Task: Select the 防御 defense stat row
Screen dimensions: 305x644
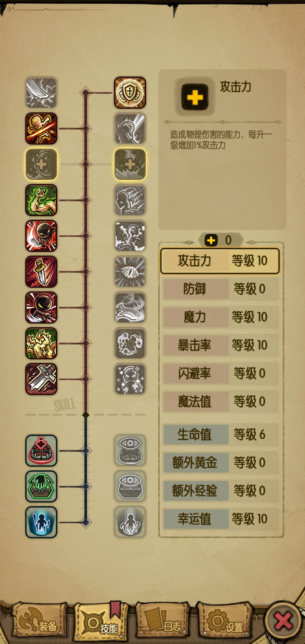Action: click(221, 289)
